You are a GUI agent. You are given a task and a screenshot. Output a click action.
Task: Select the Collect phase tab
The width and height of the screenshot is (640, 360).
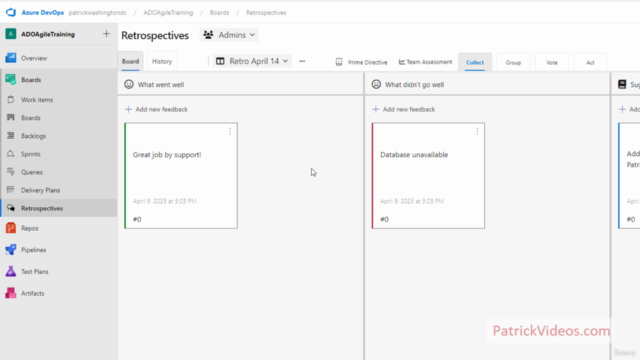[x=475, y=62]
